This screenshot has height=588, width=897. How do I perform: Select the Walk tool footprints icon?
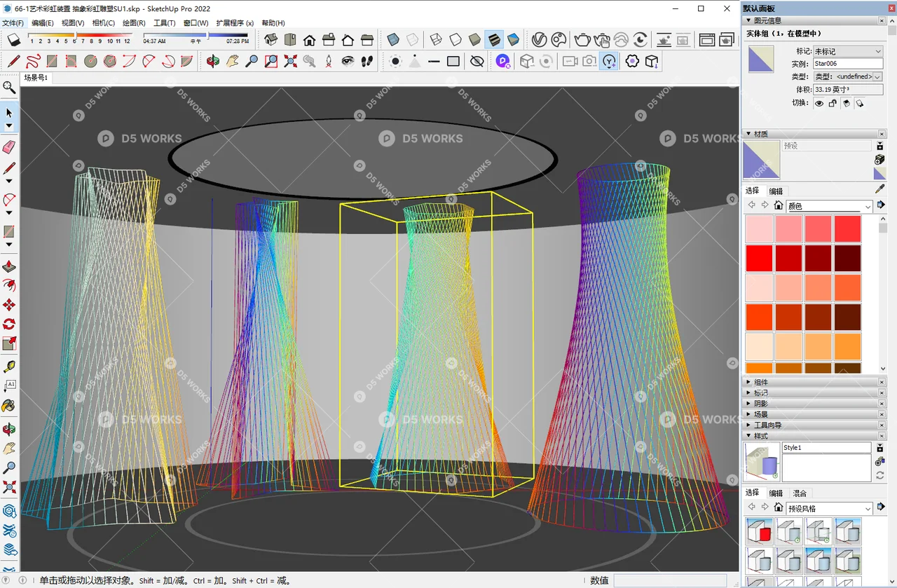coord(367,61)
